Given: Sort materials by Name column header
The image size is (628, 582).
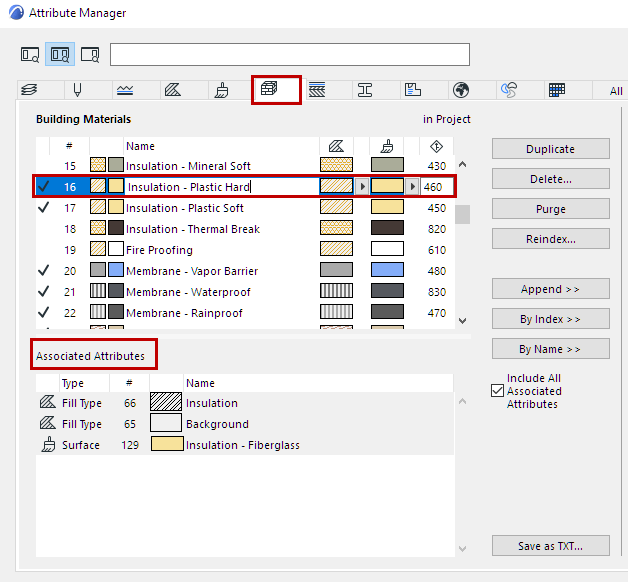Looking at the screenshot, I should (221, 146).
